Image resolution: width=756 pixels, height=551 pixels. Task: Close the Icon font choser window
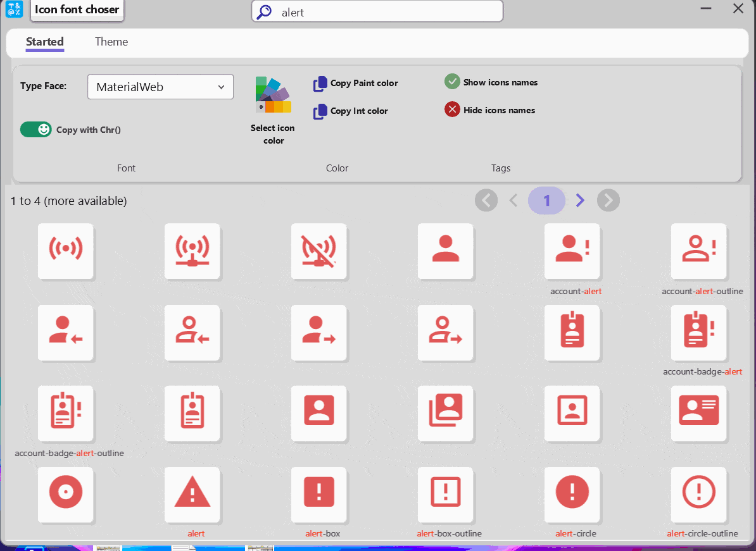738,9
